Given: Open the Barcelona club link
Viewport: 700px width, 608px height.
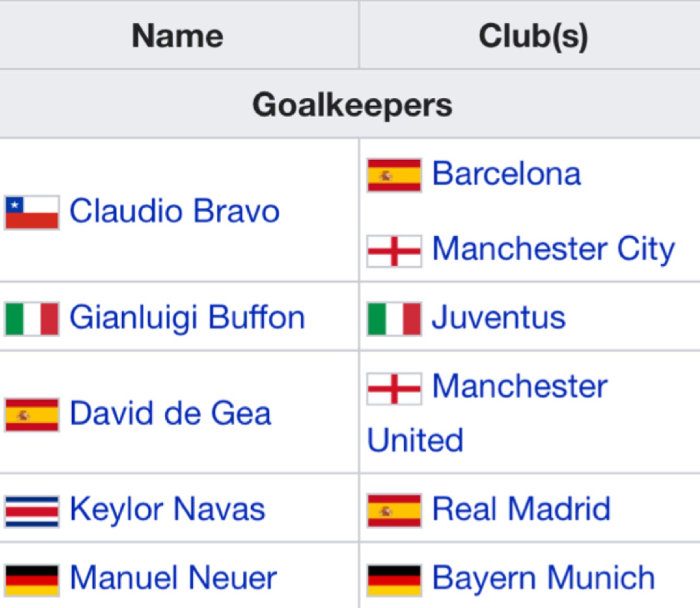Looking at the screenshot, I should coord(506,174).
